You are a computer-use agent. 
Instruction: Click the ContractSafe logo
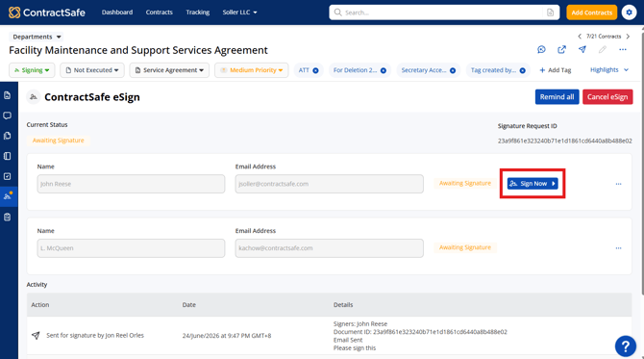point(47,13)
